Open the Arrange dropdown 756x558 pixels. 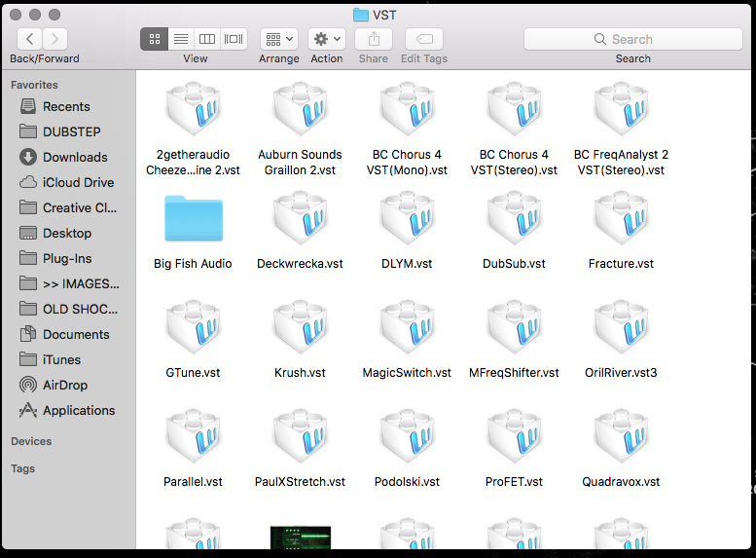279,39
